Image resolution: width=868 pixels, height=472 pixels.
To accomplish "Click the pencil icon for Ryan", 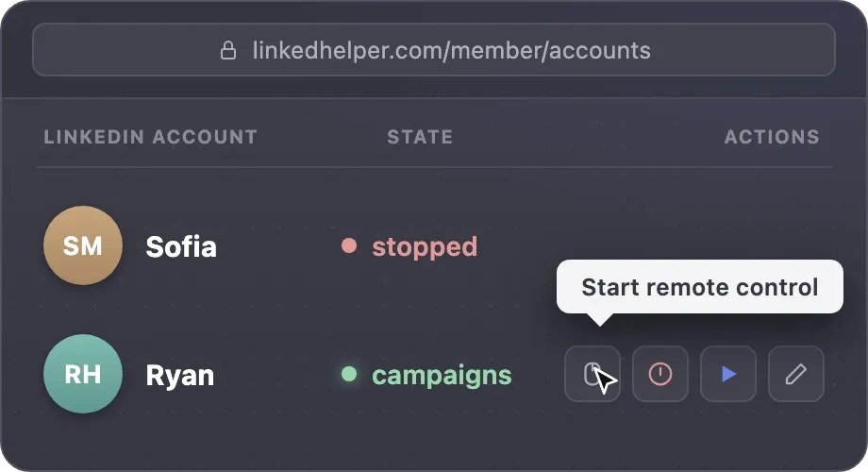I will pyautogui.click(x=796, y=374).
